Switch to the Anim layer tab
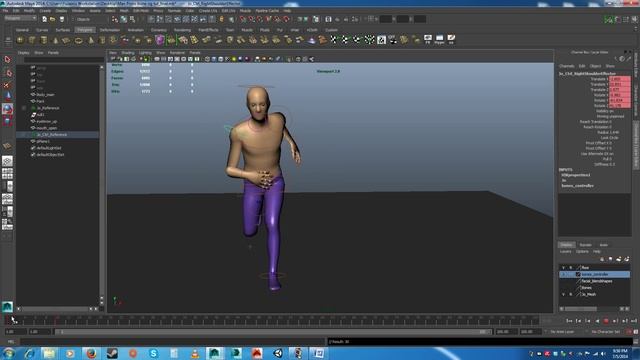Viewport: 640px width, 360px height. point(604,245)
